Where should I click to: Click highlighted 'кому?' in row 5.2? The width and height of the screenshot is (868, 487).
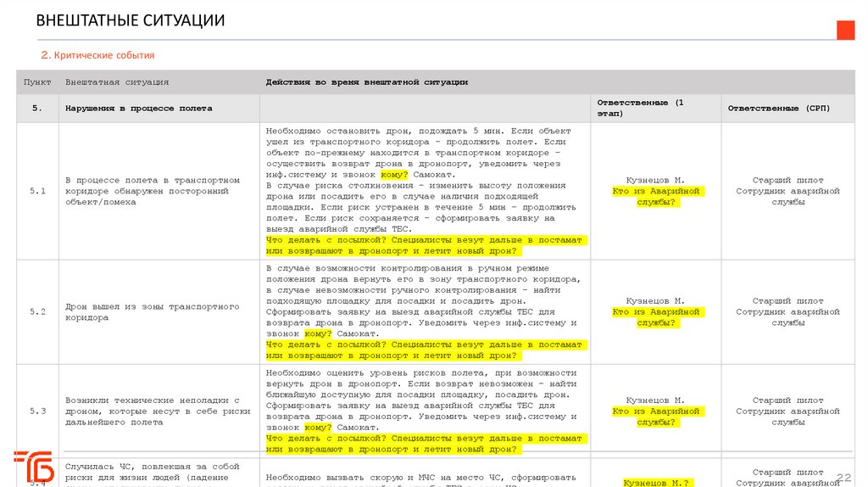pyautogui.click(x=318, y=333)
